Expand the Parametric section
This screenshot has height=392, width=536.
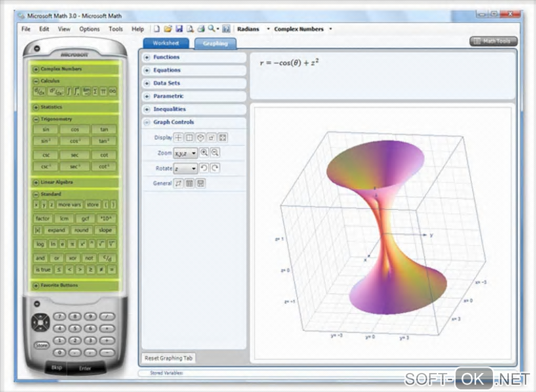[x=147, y=96]
